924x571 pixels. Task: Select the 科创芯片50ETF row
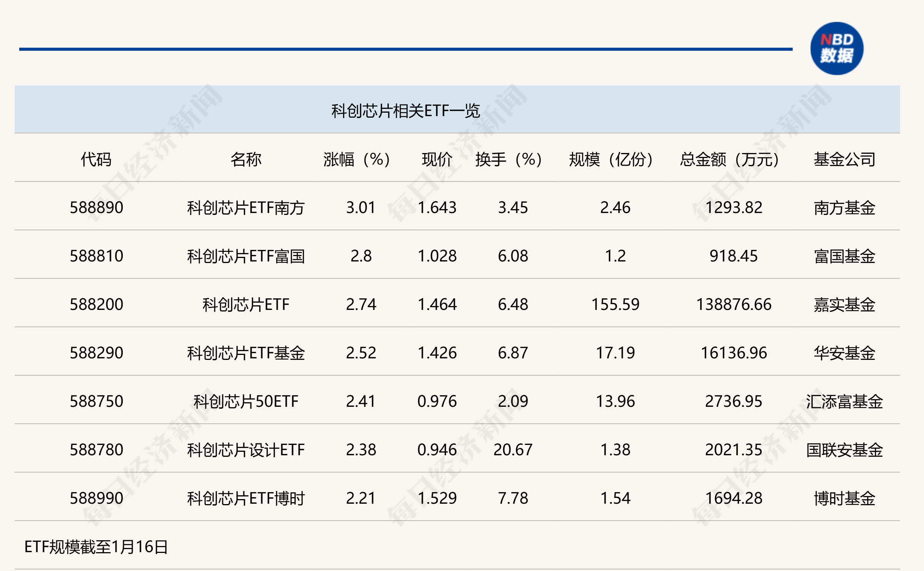(245, 401)
